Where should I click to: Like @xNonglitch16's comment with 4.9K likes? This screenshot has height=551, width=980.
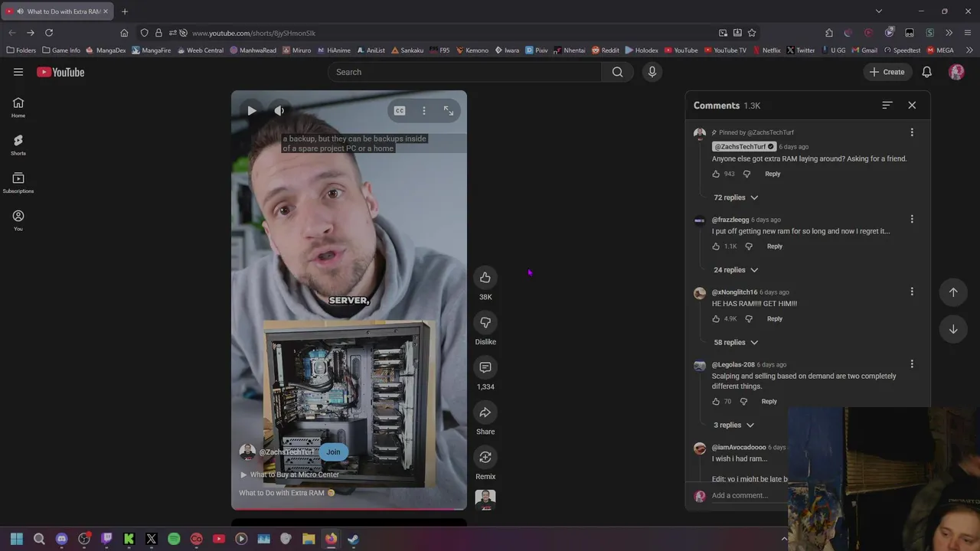[717, 318]
